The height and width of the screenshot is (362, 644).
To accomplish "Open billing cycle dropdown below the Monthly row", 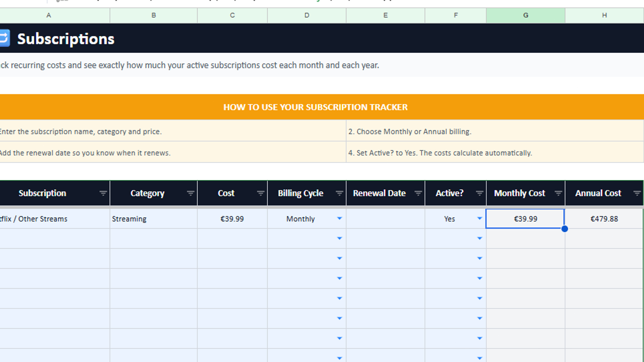I will 339,238.
